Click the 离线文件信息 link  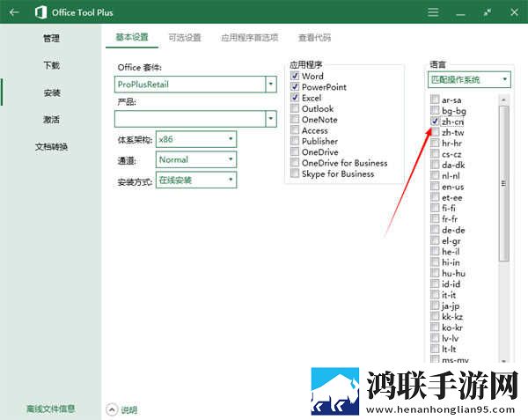[51, 409]
